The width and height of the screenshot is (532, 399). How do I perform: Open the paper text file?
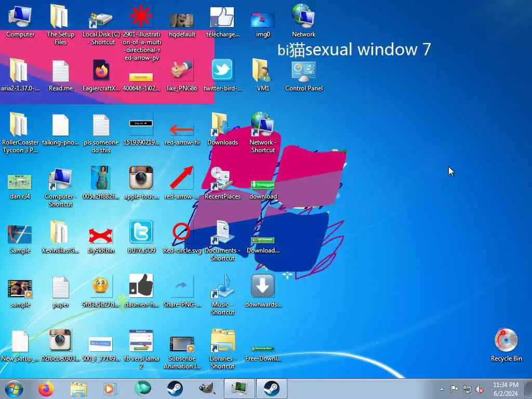pyautogui.click(x=61, y=292)
